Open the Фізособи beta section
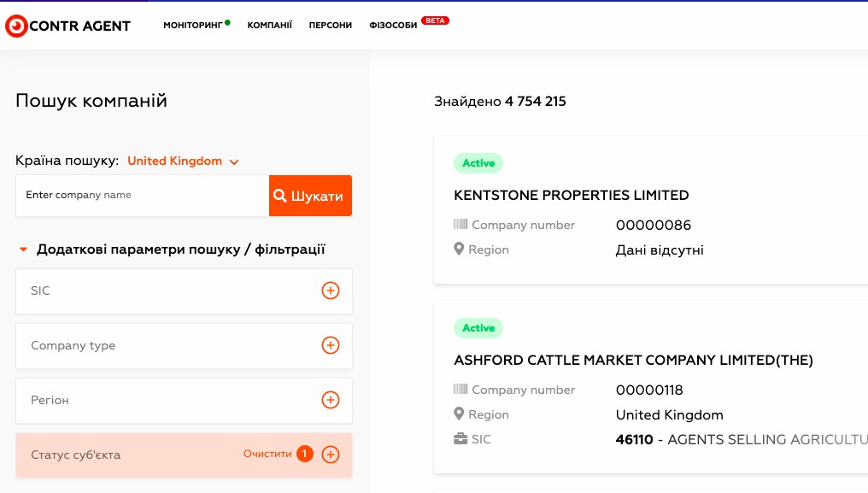868x493 pixels. 393,25
